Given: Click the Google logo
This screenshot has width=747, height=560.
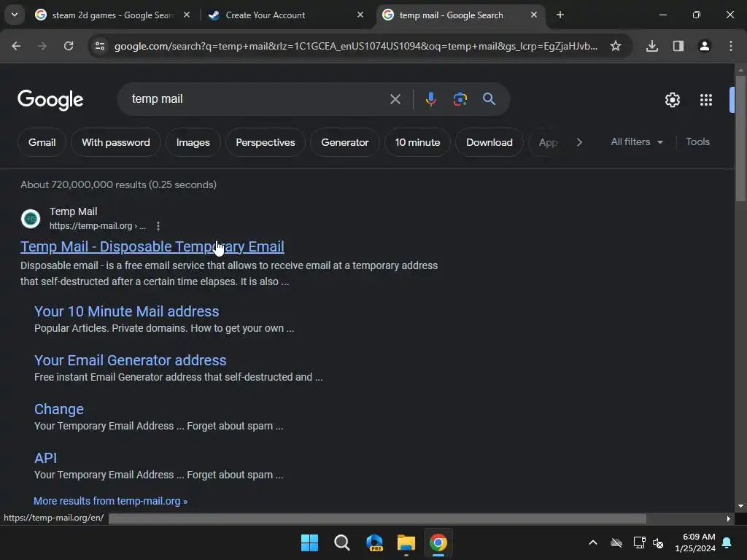Looking at the screenshot, I should pyautogui.click(x=50, y=100).
